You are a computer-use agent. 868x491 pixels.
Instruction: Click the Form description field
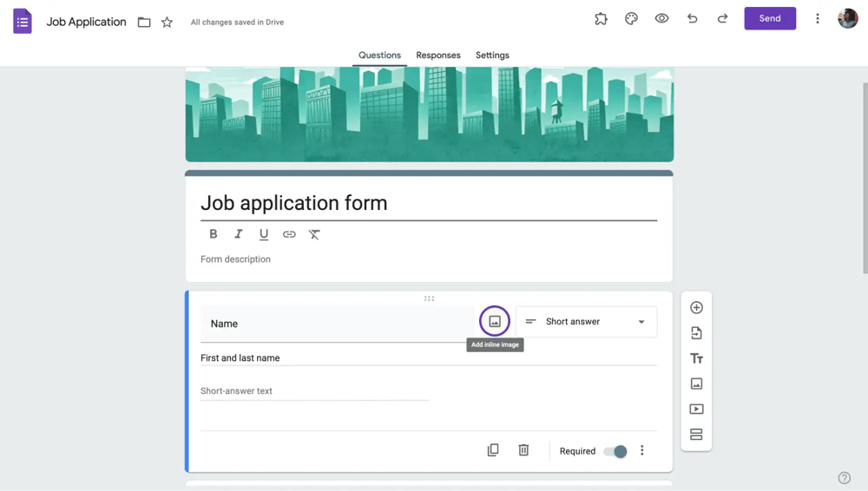[x=347, y=259]
